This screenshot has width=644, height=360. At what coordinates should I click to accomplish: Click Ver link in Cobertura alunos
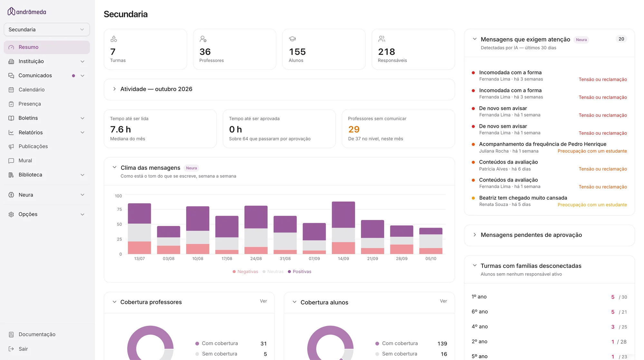[443, 301]
